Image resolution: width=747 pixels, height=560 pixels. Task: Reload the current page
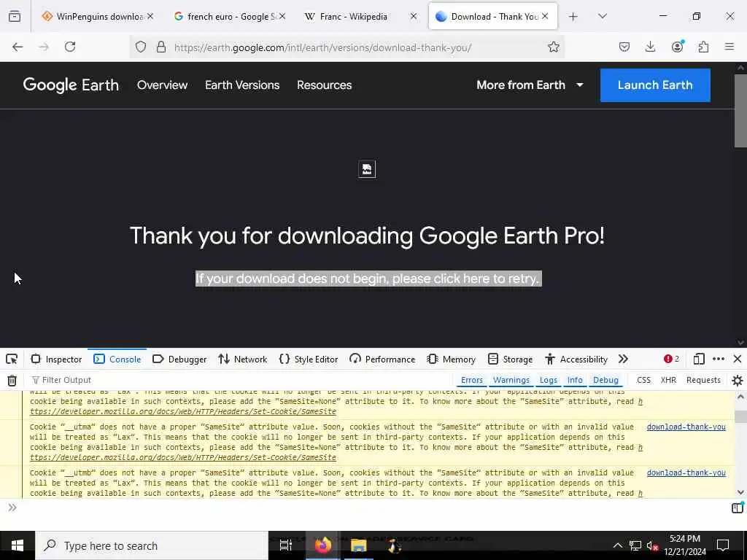click(70, 47)
